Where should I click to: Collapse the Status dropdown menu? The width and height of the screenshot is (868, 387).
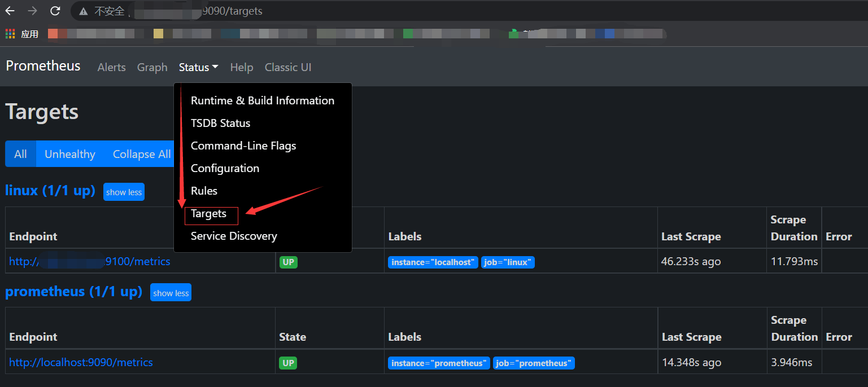pos(198,67)
